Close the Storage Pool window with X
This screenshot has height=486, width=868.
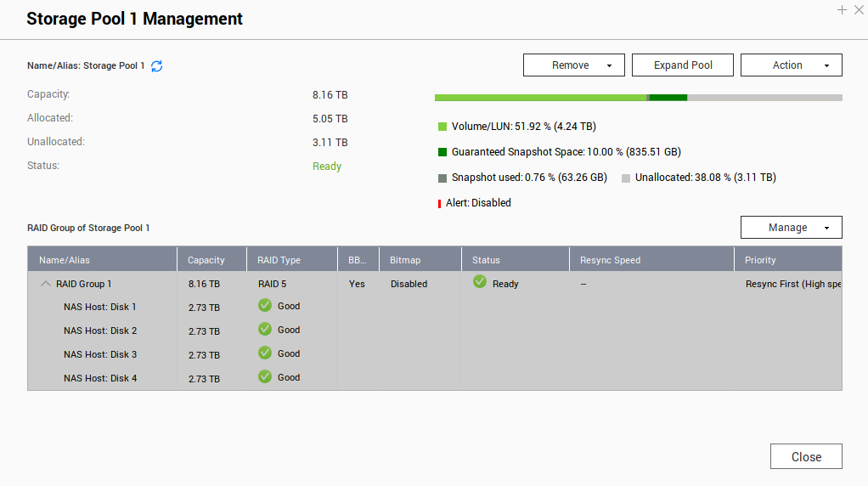coord(858,10)
